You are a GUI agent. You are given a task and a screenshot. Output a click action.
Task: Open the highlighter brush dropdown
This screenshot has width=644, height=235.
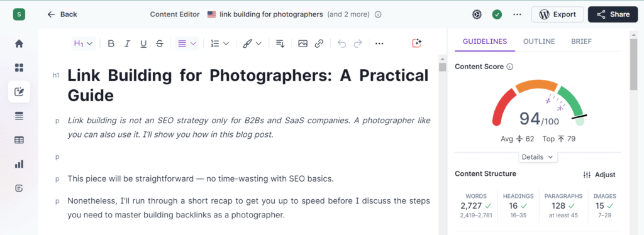click(x=252, y=43)
